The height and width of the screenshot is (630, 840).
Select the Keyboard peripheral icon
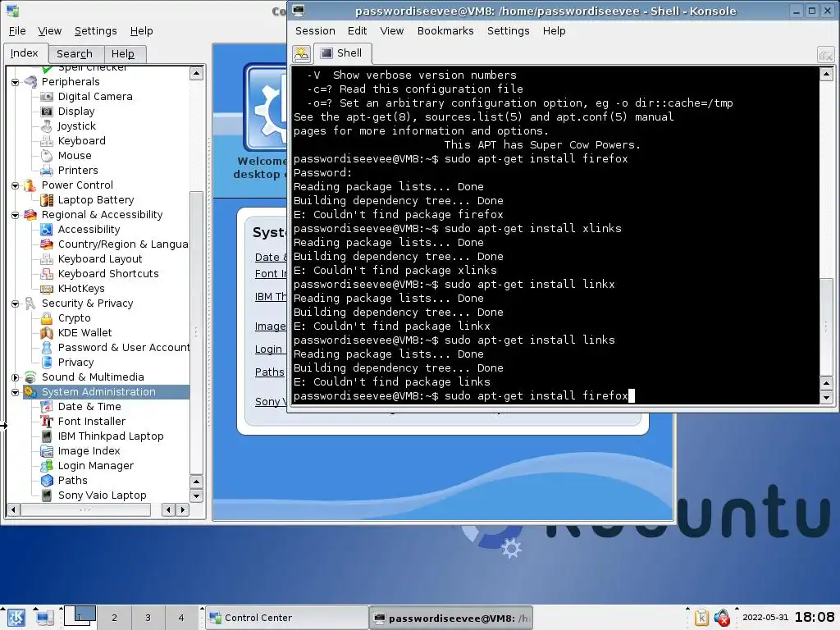47,141
